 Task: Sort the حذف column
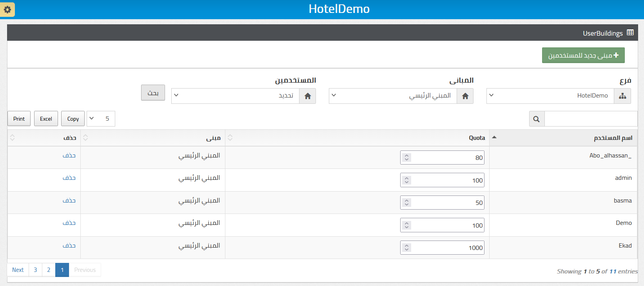click(13, 138)
